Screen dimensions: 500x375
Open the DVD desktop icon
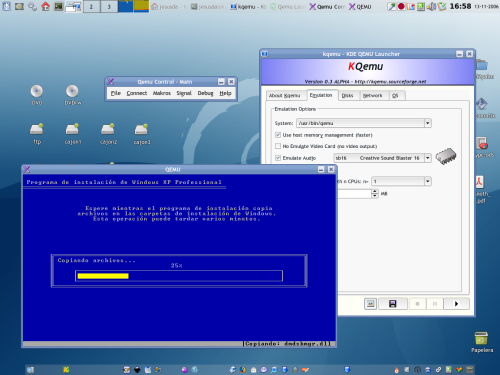37,91
